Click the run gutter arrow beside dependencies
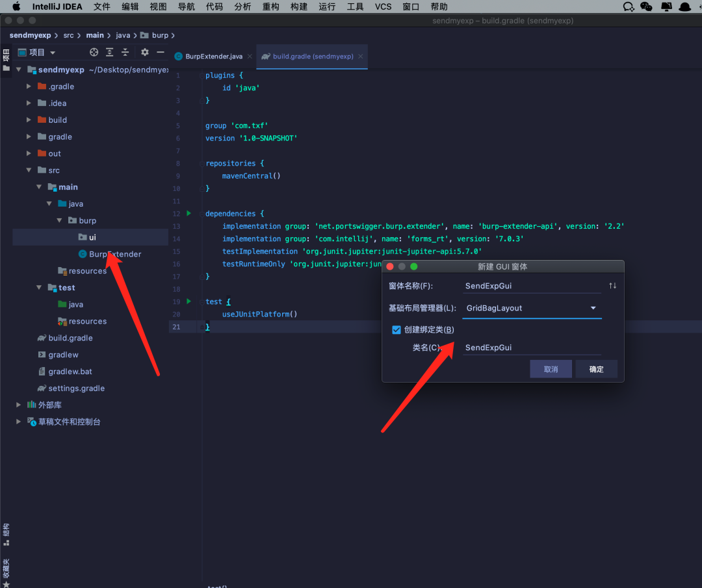This screenshot has height=588, width=702. [189, 214]
